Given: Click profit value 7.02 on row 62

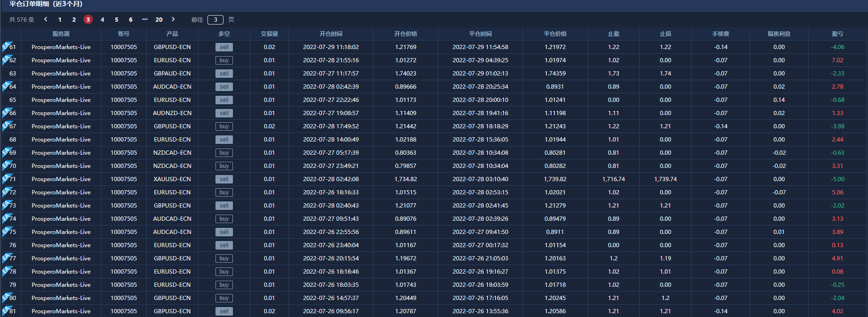Looking at the screenshot, I should (837, 60).
